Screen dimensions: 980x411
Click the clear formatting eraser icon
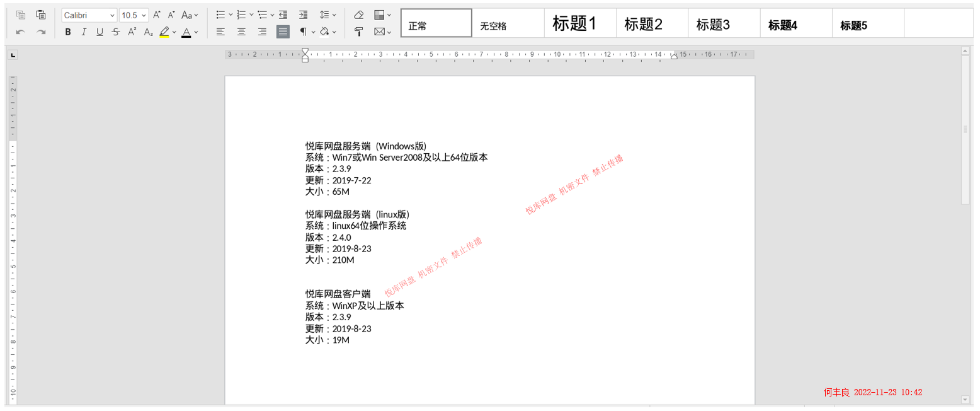coord(359,14)
